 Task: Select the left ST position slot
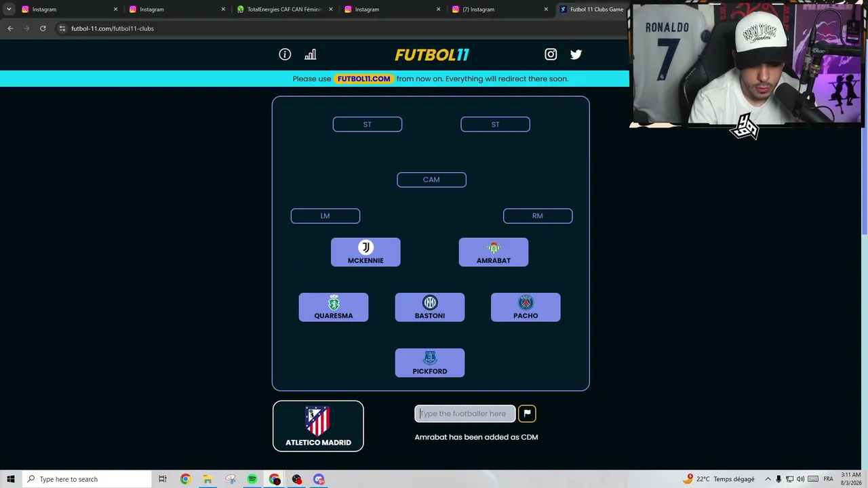tap(368, 124)
